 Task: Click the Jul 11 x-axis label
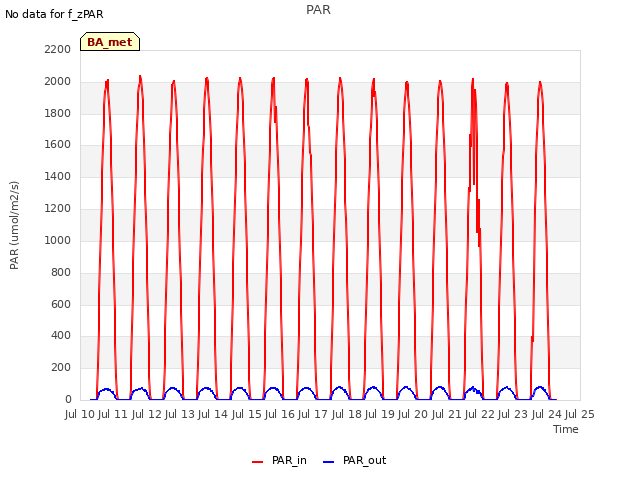113,414
